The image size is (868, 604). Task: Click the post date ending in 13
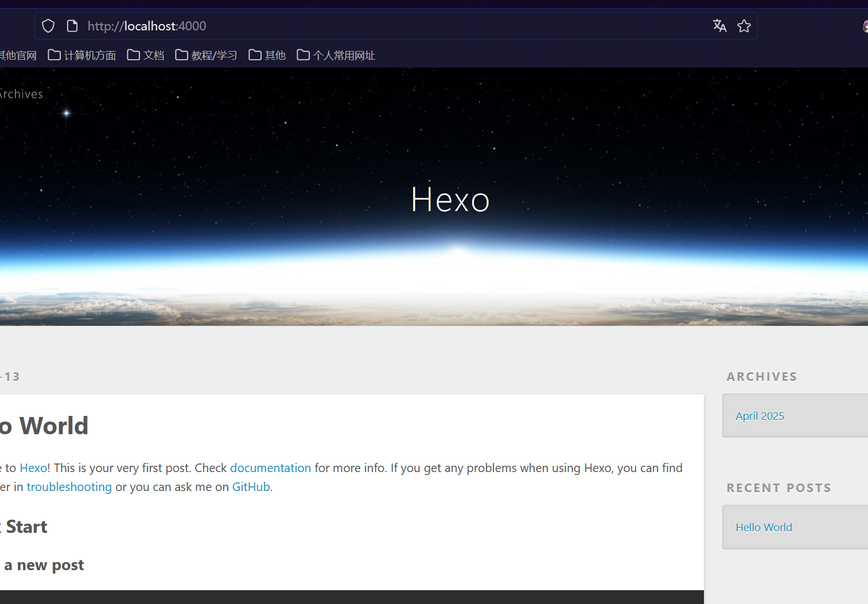pyautogui.click(x=10, y=376)
